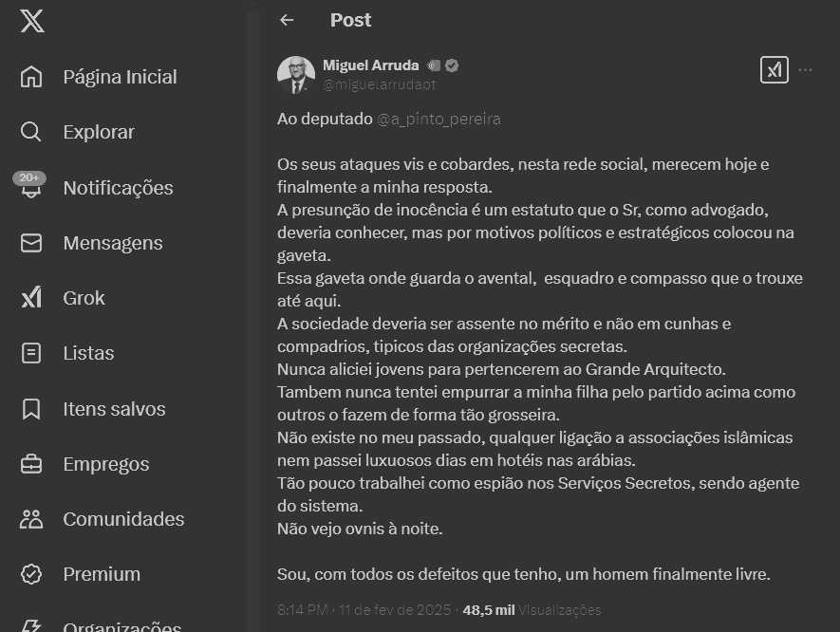Open the Página Inicial home icon
Screen dimensions: 840x632
click(x=31, y=77)
